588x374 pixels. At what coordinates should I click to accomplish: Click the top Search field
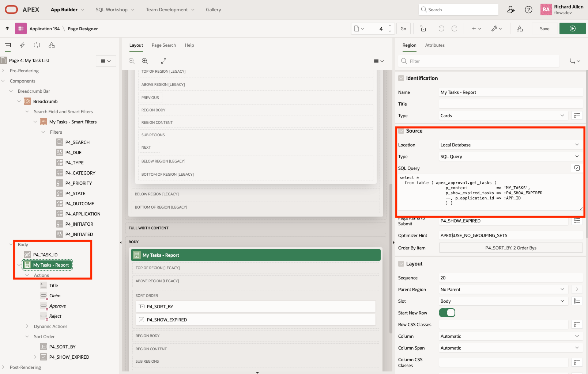458,9
